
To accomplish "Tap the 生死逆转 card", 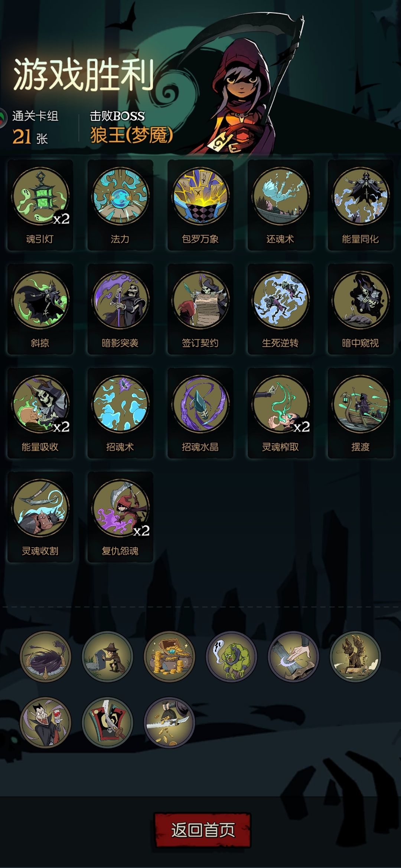I will click(x=281, y=309).
